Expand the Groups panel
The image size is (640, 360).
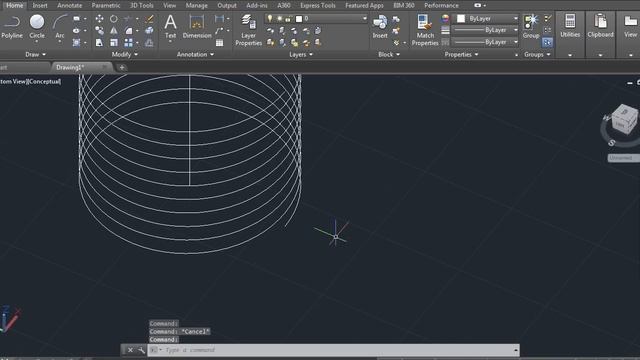click(537, 54)
